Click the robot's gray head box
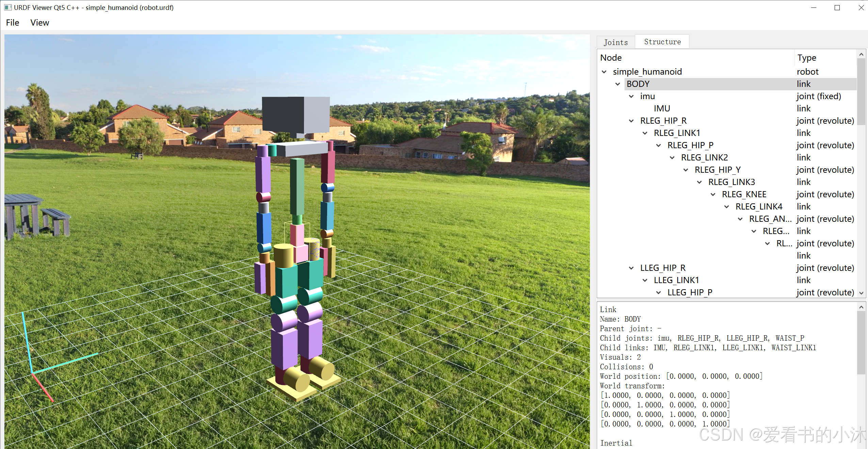 point(296,115)
